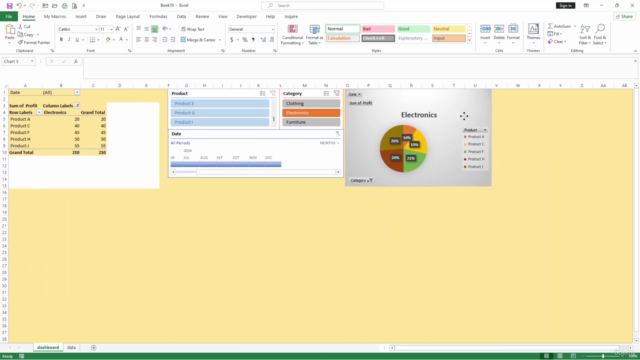This screenshot has height=360, width=640.
Task: Click the Redo arrow in Quick Access toolbar
Action: (32, 6)
